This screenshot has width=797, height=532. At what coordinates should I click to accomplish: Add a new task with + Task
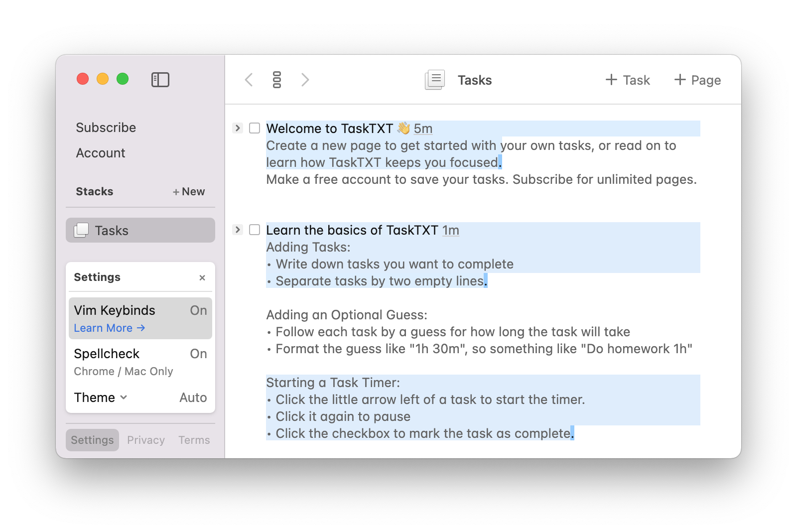[x=628, y=80]
